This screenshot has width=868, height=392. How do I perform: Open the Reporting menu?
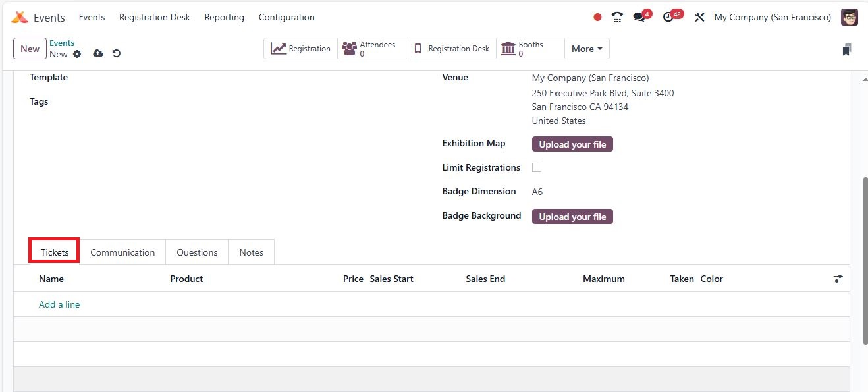point(224,17)
